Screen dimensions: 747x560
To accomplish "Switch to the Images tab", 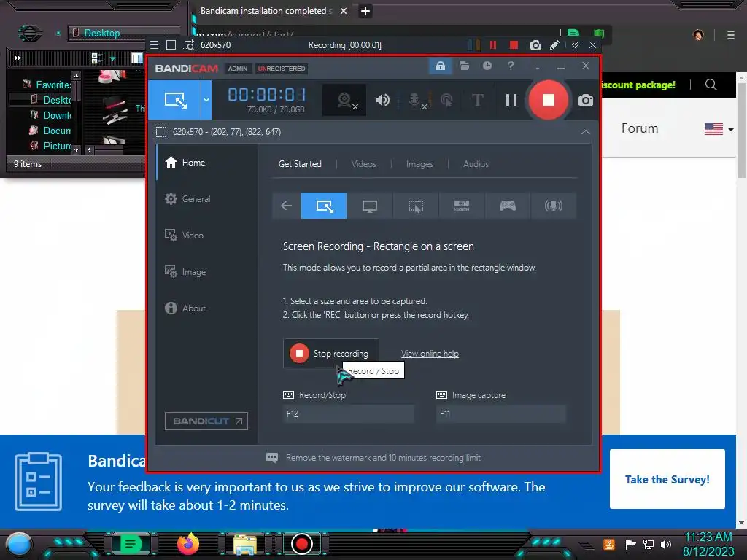I will tap(419, 164).
